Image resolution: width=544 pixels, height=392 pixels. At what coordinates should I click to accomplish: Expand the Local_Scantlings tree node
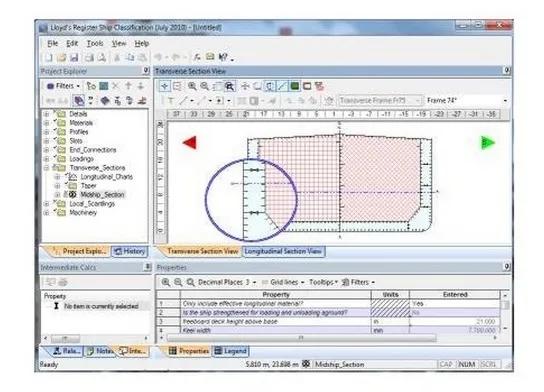[46, 204]
